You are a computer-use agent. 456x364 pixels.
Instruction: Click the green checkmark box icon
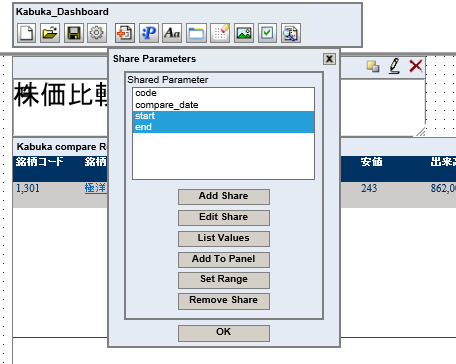[x=267, y=33]
